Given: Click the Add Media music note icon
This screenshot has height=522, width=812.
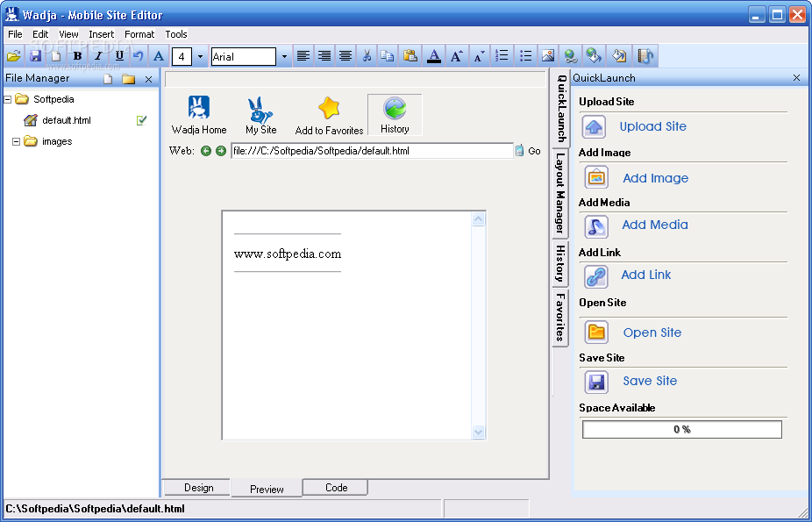Looking at the screenshot, I should (596, 226).
